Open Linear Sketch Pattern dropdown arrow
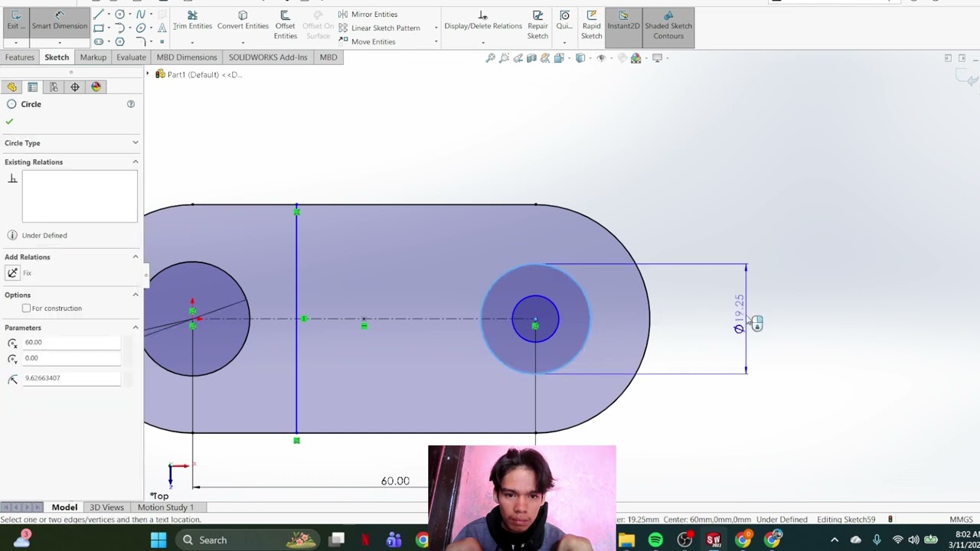 [x=436, y=28]
